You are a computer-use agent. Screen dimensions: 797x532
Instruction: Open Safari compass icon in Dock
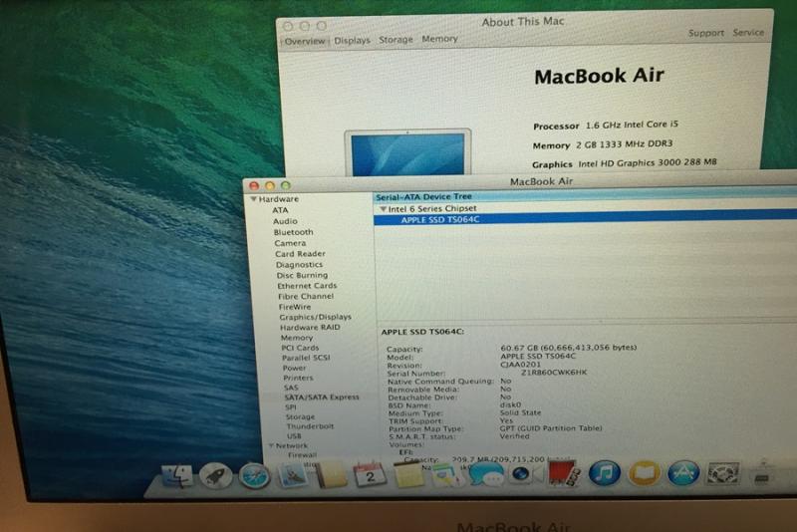[x=254, y=475]
